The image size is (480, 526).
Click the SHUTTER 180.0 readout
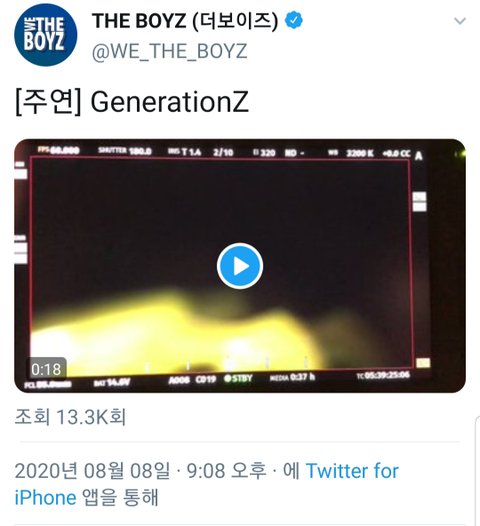(125, 151)
